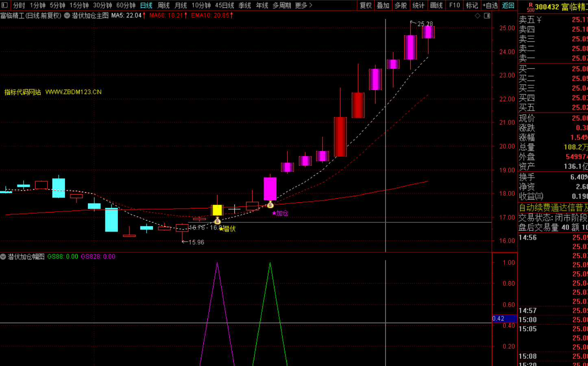Toggle the right side panel icon

(487, 16)
